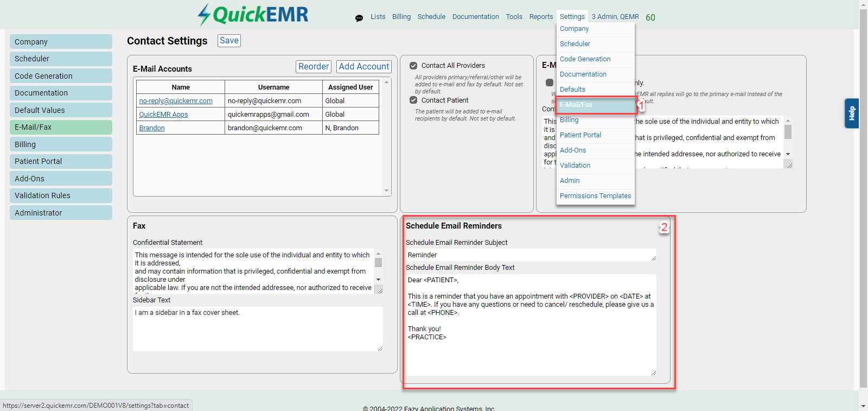The height and width of the screenshot is (411, 868).
Task: Open no-reply@quickemr.com account link
Action: click(176, 101)
